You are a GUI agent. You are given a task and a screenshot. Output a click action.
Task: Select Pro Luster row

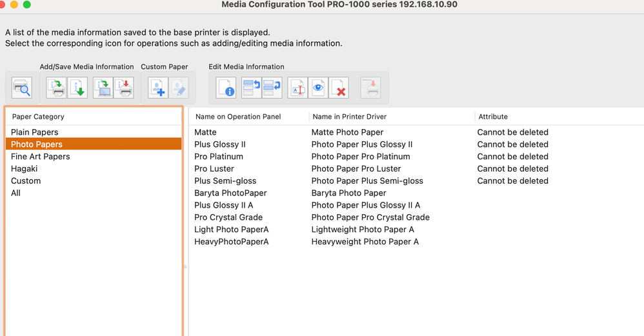pos(416,168)
